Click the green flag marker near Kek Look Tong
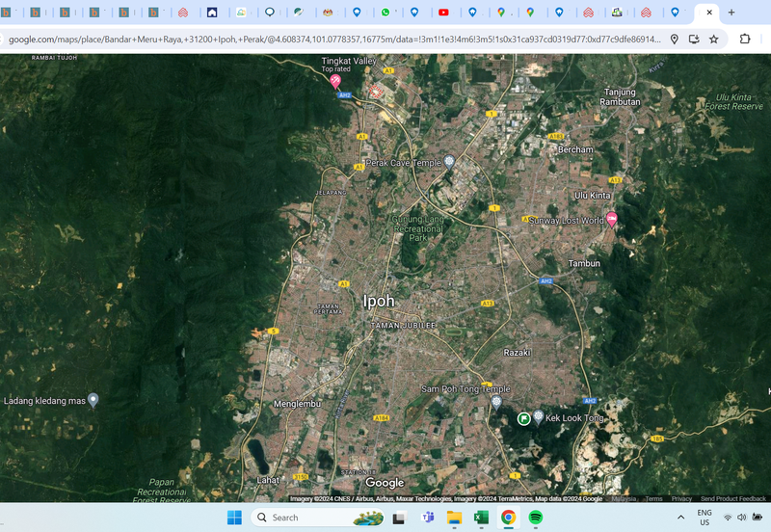The image size is (771, 532). 524,419
